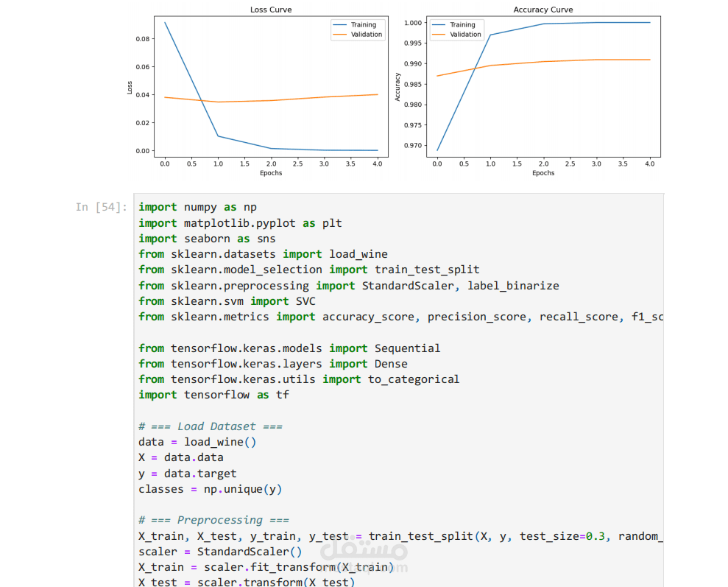Click the Accuracy y-axis label
The width and height of the screenshot is (728, 587).
pos(397,87)
